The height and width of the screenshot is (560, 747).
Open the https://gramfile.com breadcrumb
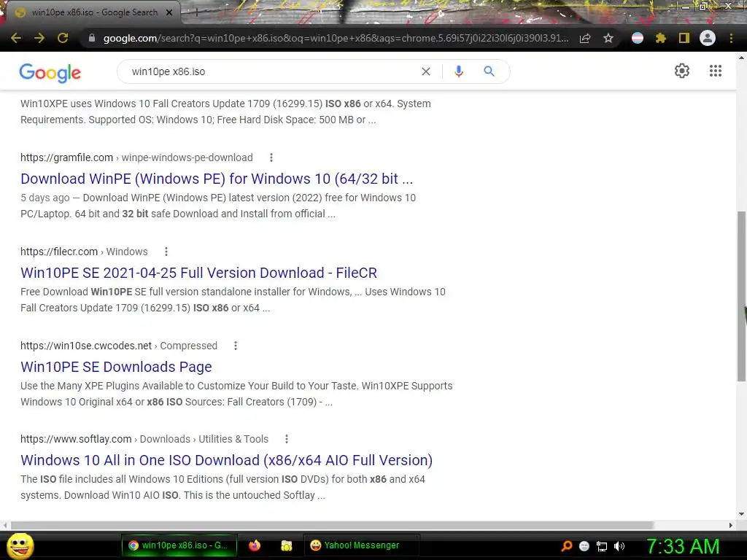[x=66, y=157]
